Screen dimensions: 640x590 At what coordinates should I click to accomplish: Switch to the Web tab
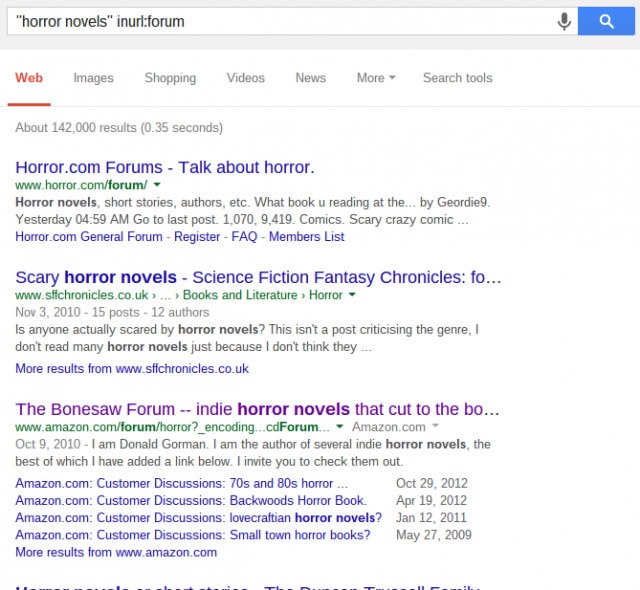(29, 78)
